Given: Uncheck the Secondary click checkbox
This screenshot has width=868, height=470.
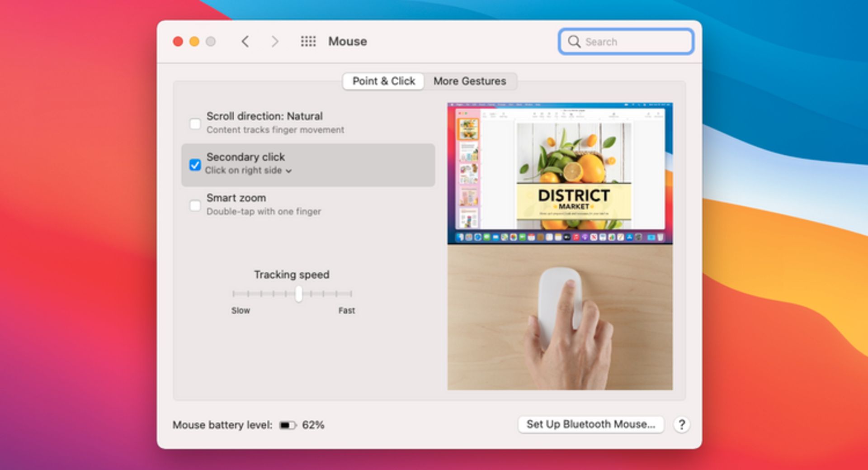Looking at the screenshot, I should (x=195, y=165).
